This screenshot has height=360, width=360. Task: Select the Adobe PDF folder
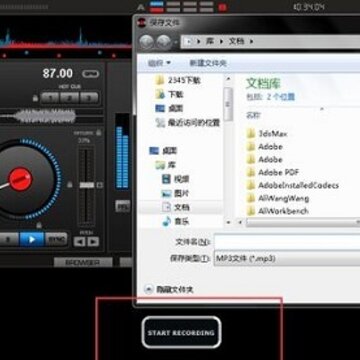(x=273, y=172)
